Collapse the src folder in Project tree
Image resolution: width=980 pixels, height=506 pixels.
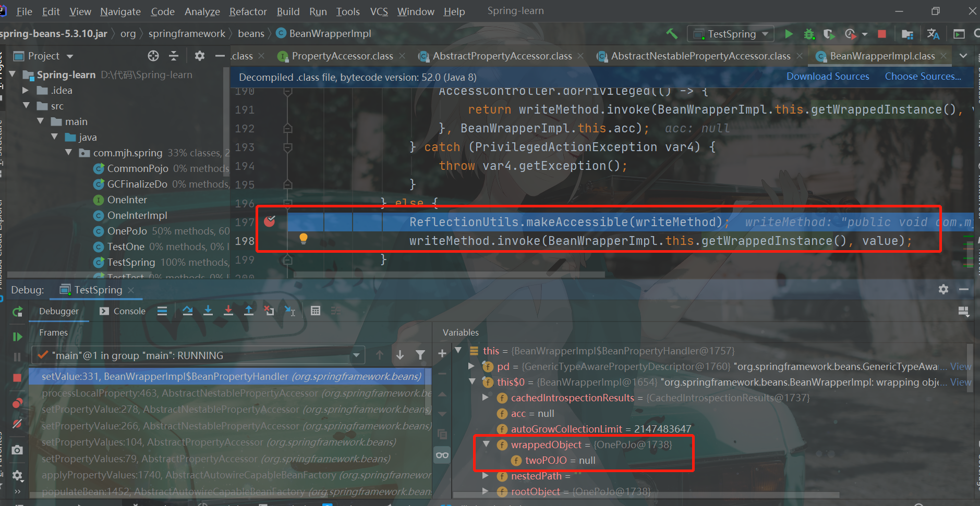[x=27, y=106]
